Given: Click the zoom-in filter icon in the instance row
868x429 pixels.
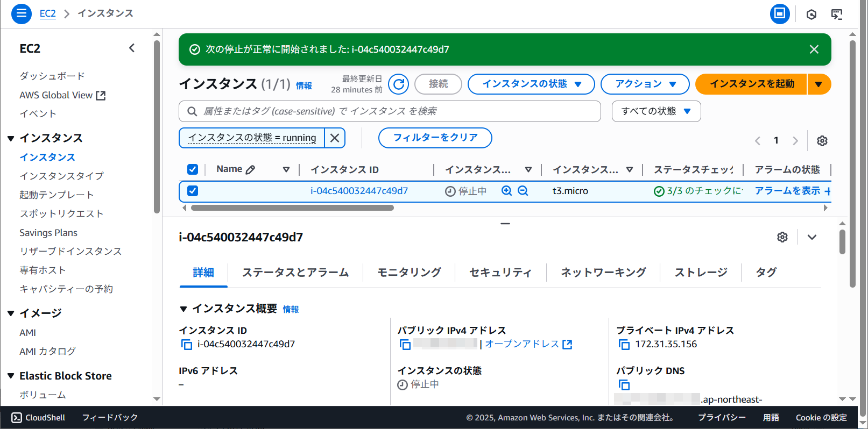Looking at the screenshot, I should tap(506, 191).
